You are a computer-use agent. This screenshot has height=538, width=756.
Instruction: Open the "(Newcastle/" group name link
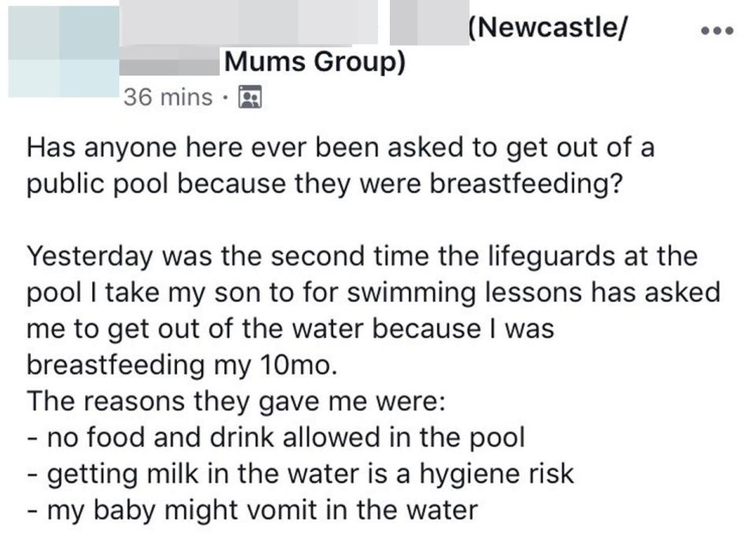coord(549,27)
